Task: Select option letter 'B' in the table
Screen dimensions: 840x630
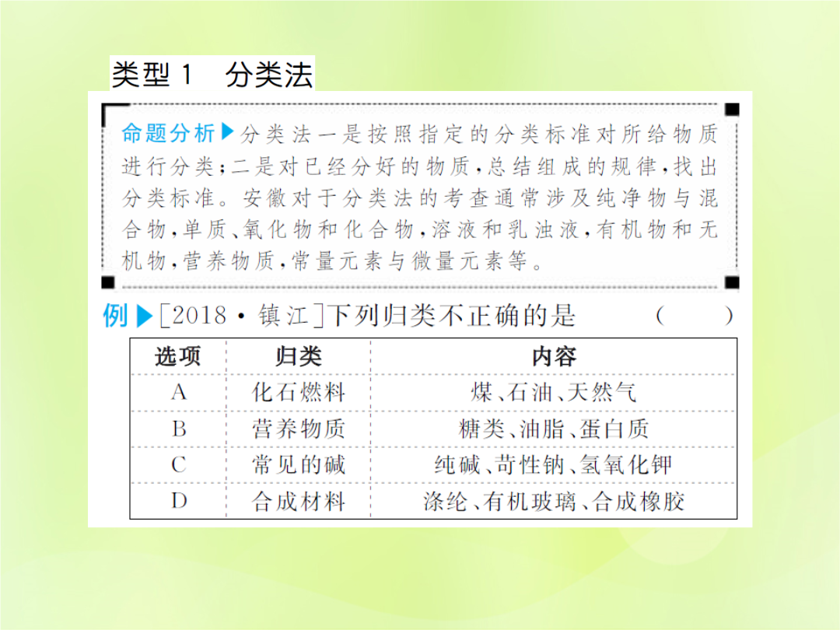Action: 179,429
